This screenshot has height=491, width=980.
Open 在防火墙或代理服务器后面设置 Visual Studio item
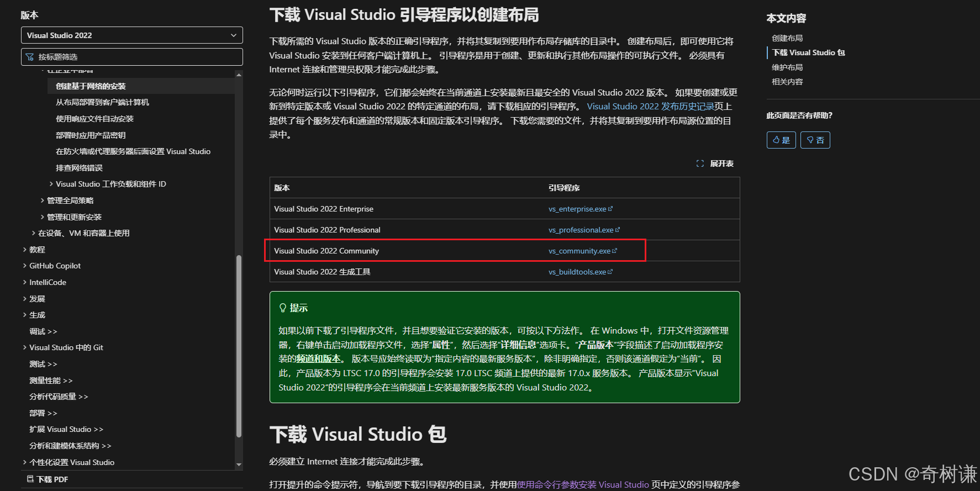tap(133, 151)
